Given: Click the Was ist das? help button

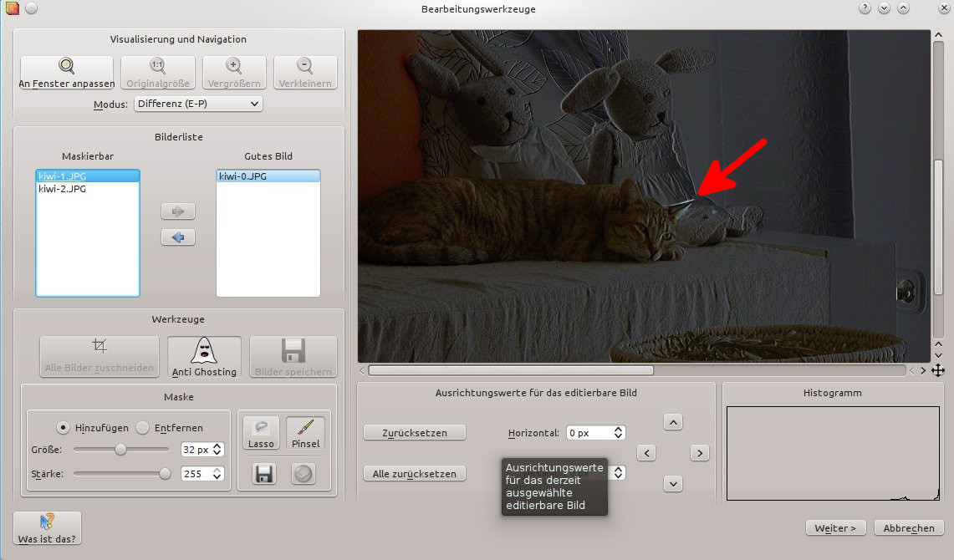Looking at the screenshot, I should coord(48,528).
